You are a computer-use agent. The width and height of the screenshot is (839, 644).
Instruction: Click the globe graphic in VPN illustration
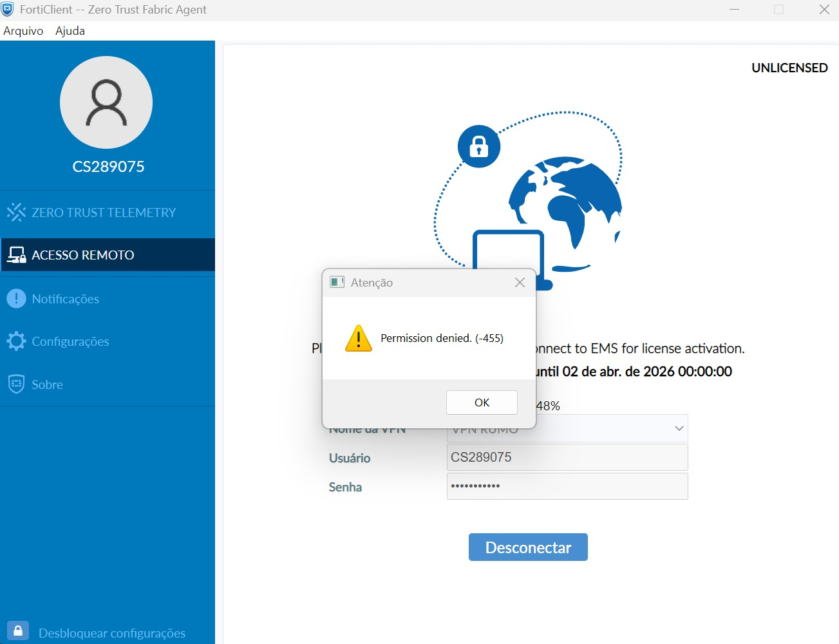(x=565, y=213)
